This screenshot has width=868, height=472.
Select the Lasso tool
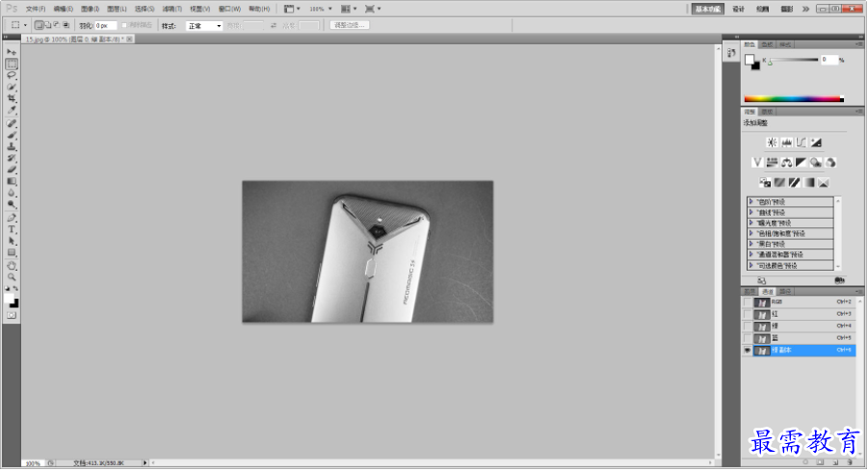click(x=11, y=75)
